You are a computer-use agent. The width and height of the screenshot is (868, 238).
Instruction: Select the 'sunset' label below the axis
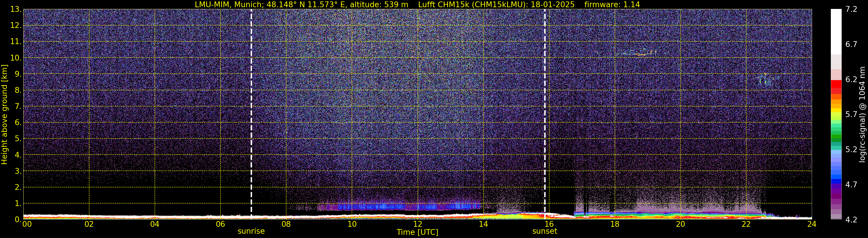(544, 231)
